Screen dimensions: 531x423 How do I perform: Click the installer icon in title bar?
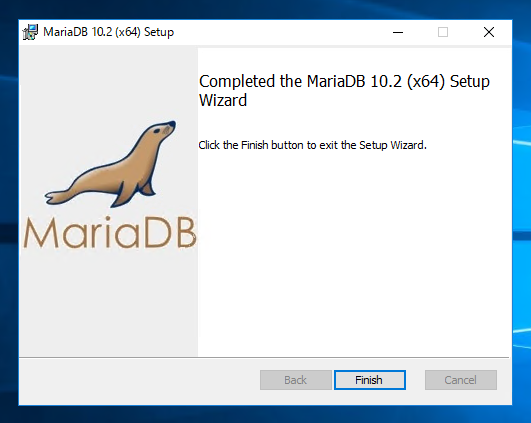[x=30, y=32]
